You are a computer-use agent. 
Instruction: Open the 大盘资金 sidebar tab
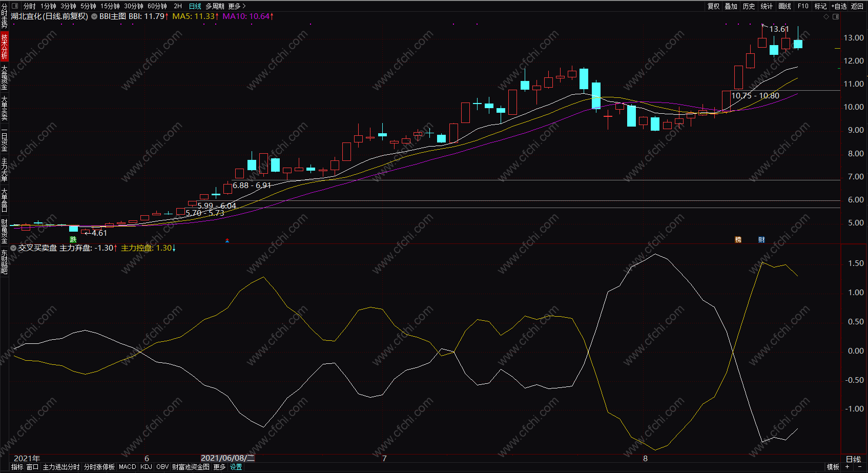(4, 77)
